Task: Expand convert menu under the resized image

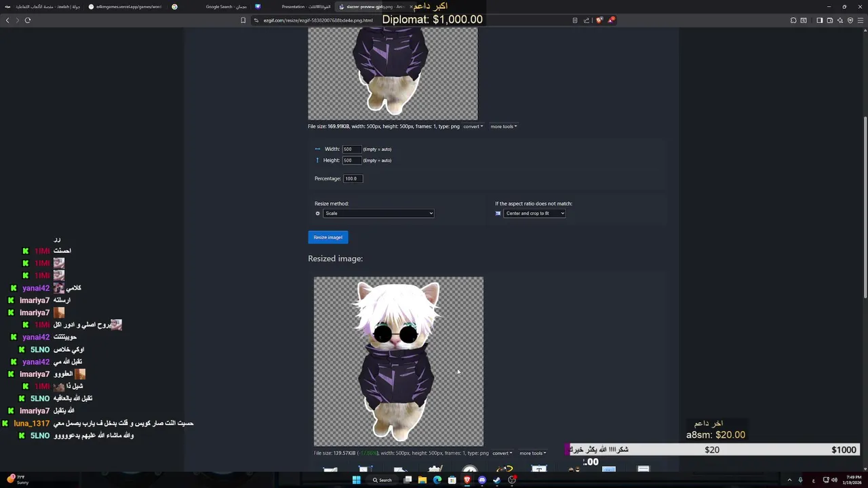Action: (x=502, y=453)
